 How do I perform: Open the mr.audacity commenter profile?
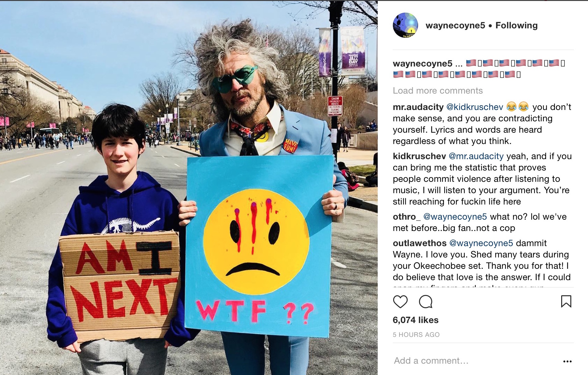(x=418, y=107)
